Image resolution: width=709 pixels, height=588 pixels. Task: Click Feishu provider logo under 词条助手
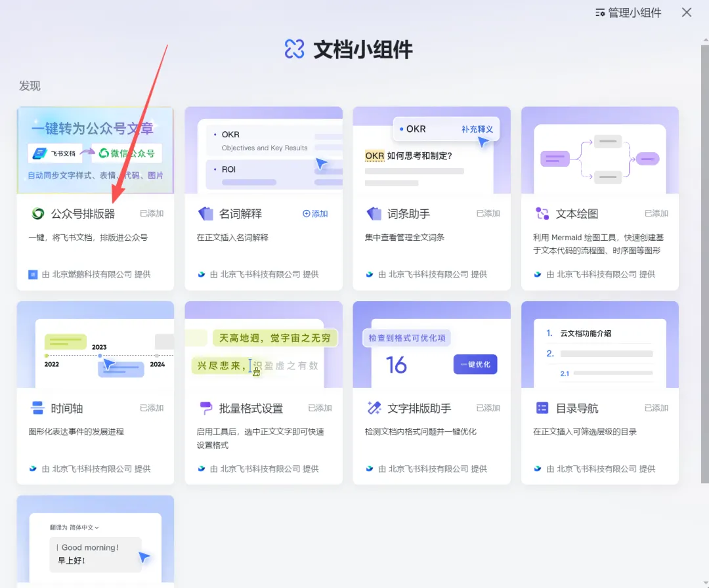[x=370, y=274]
